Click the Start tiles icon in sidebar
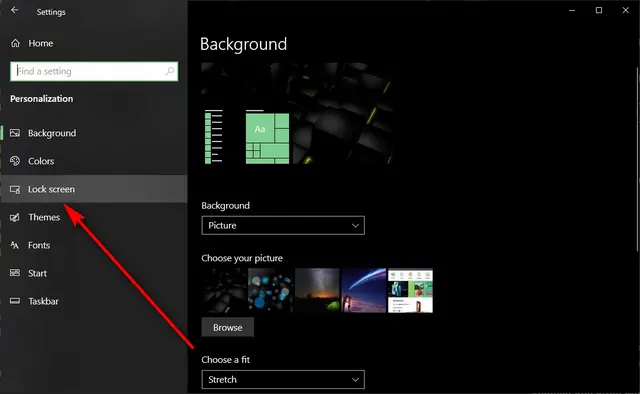The height and width of the screenshot is (394, 640). point(15,273)
